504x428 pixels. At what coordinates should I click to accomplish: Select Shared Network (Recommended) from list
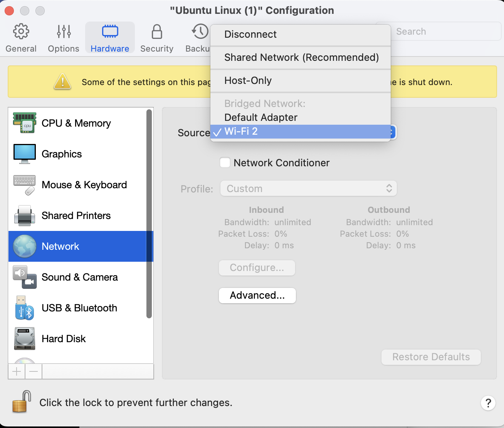(301, 58)
